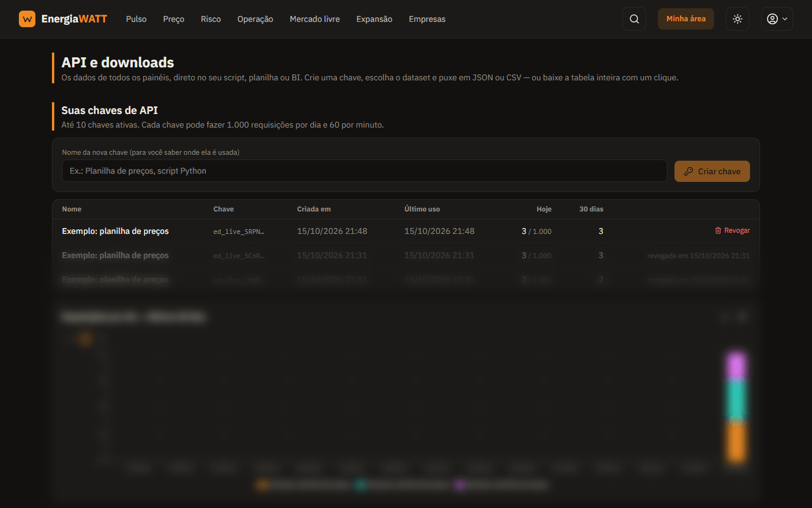Go to the Empresas page

(427, 19)
